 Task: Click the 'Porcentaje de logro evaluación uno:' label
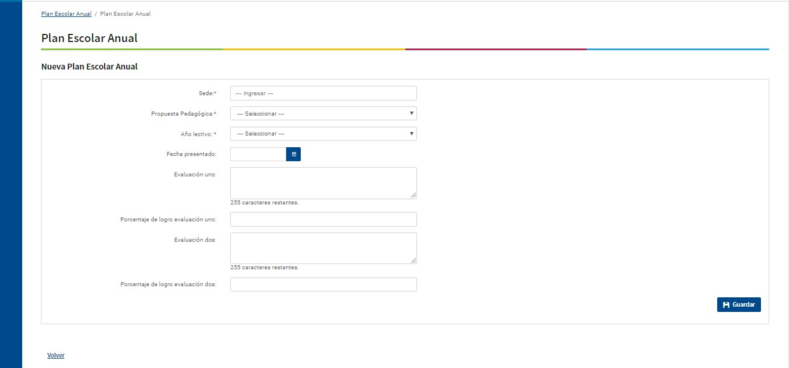coord(169,219)
